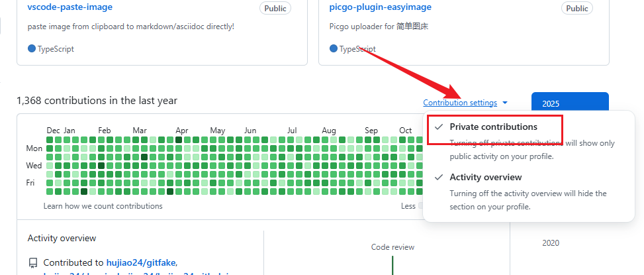
Task: Click the Code review axis label
Action: click(x=392, y=247)
